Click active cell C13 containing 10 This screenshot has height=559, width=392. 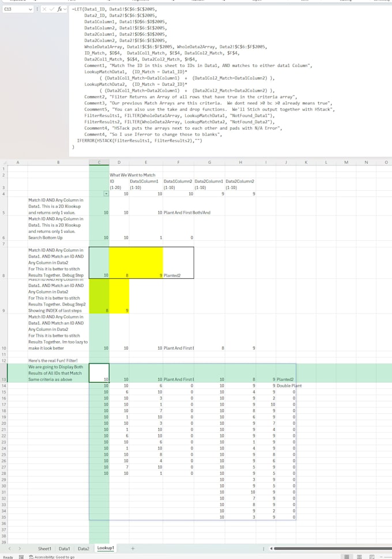tap(99, 373)
